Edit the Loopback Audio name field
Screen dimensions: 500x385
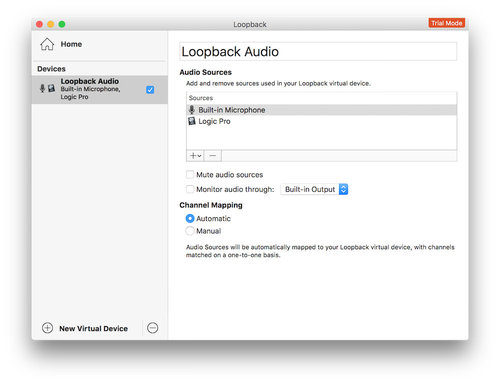pos(318,52)
